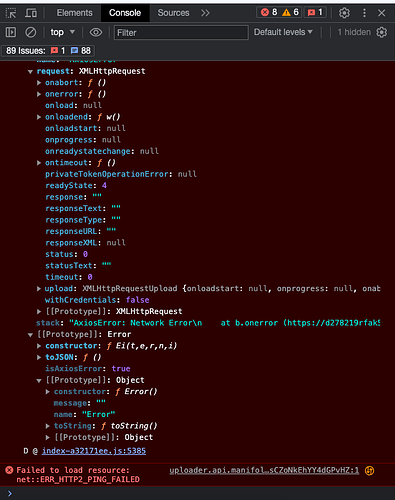The height and width of the screenshot is (500, 395).
Task: Activate the inspect element picker icon
Action: [11, 13]
